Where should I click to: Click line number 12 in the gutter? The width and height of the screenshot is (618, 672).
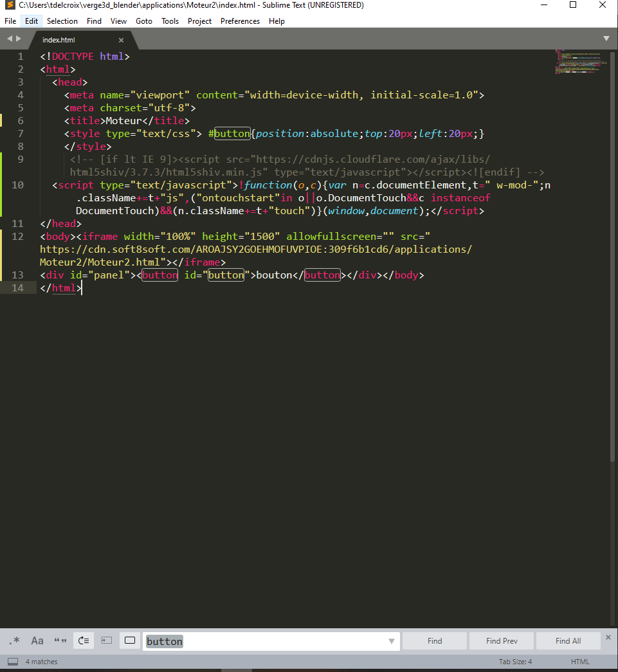click(x=17, y=237)
